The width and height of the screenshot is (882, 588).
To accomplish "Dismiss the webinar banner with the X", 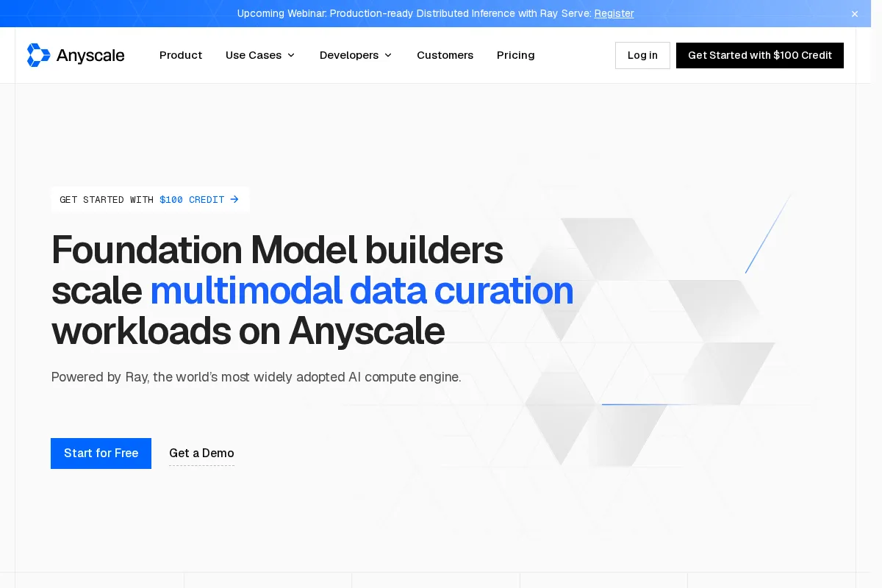I will click(854, 14).
